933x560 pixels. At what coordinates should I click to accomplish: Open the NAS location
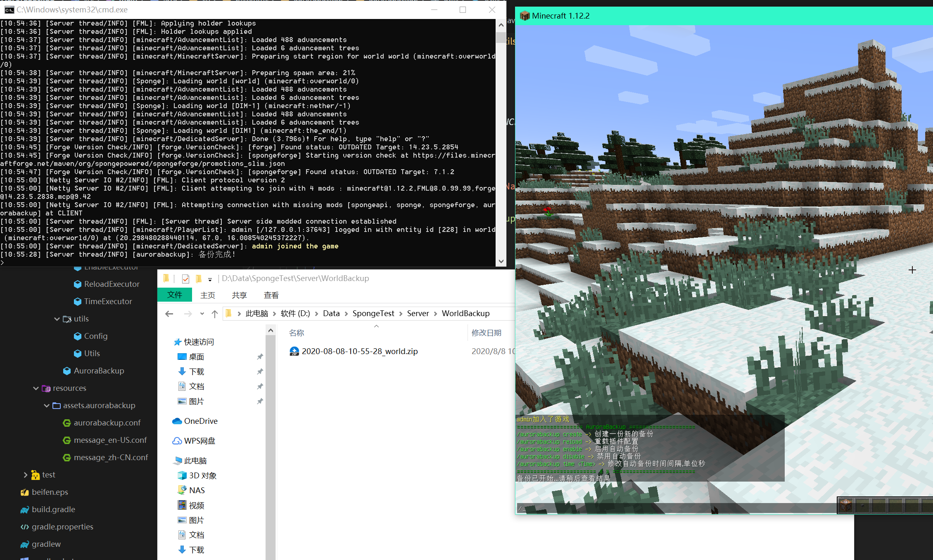click(x=197, y=490)
